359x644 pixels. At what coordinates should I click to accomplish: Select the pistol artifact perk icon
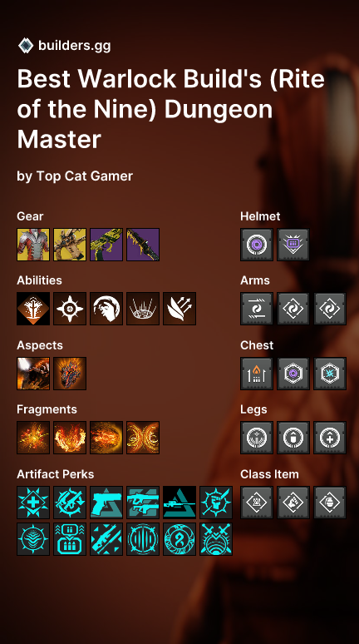coord(106,503)
